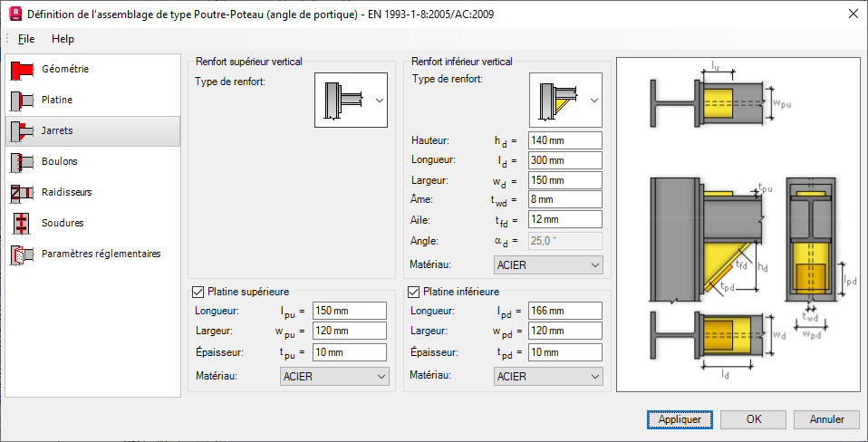Viewport: 868px width, 442px height.
Task: Confirm with the OK button
Action: pos(753,419)
